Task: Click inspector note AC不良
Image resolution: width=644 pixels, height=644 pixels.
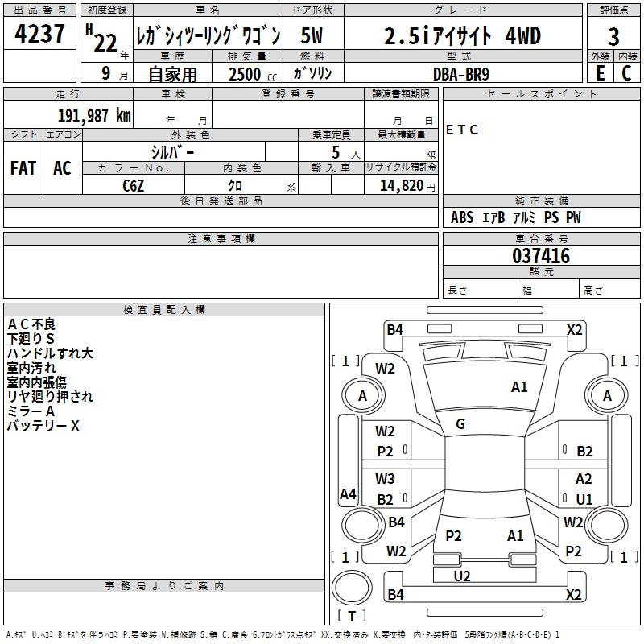Action: click(x=31, y=324)
